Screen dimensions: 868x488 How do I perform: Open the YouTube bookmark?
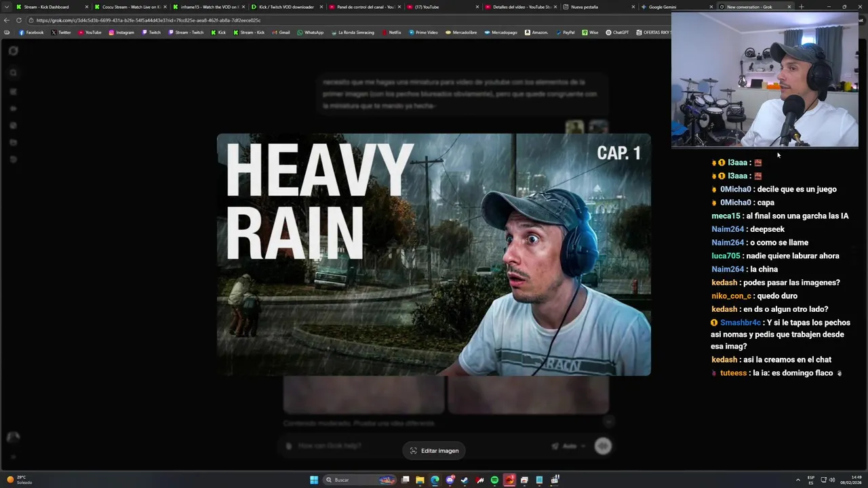click(x=90, y=33)
